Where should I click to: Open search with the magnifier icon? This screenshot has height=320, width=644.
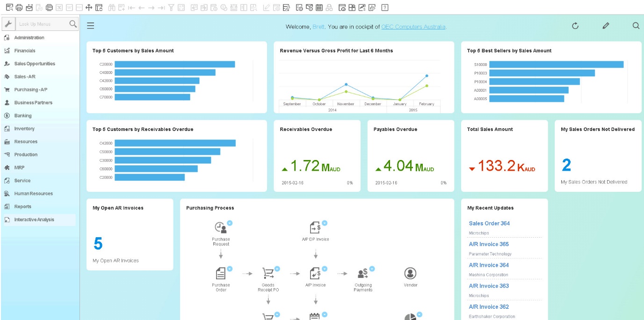(x=636, y=26)
